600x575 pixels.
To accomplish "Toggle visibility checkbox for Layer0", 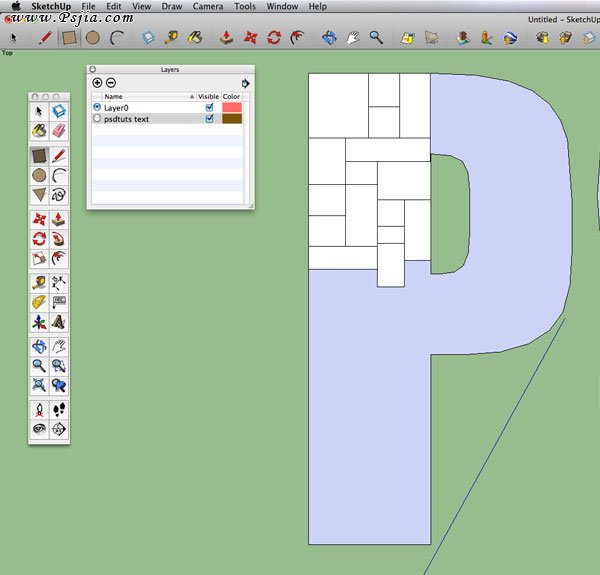I will [x=209, y=106].
